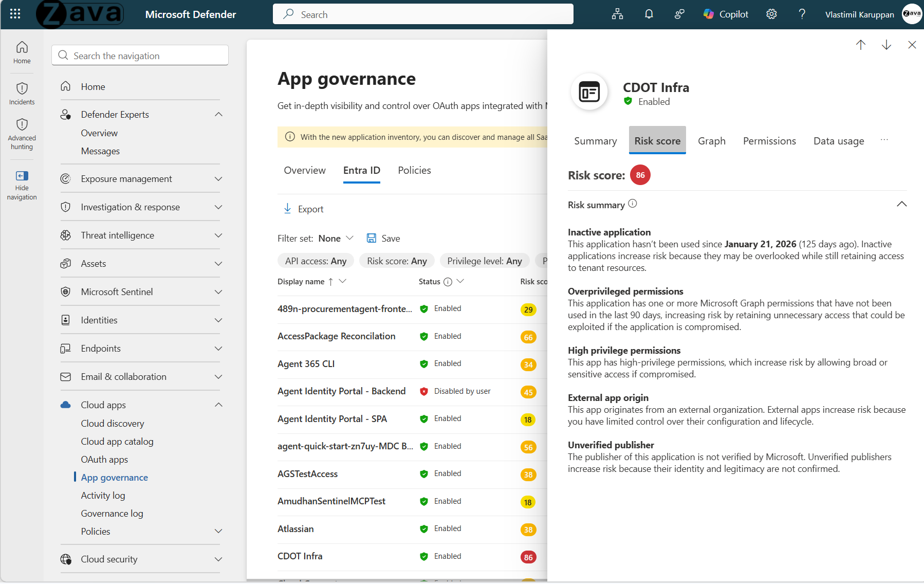Expand the Assets section chevron
This screenshot has height=584, width=924.
click(x=218, y=264)
